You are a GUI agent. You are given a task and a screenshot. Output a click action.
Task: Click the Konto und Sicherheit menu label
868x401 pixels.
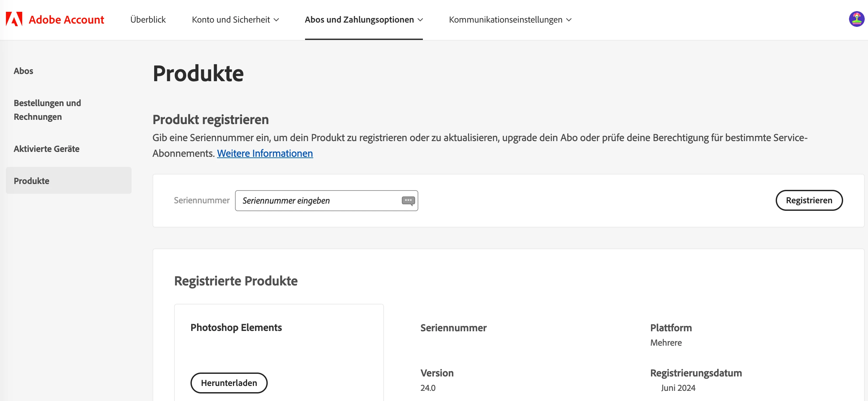231,20
